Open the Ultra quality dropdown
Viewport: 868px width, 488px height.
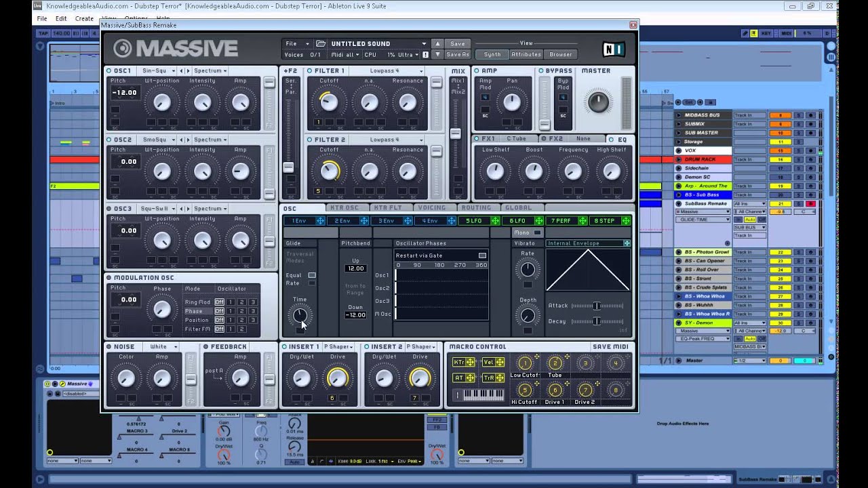coord(407,54)
